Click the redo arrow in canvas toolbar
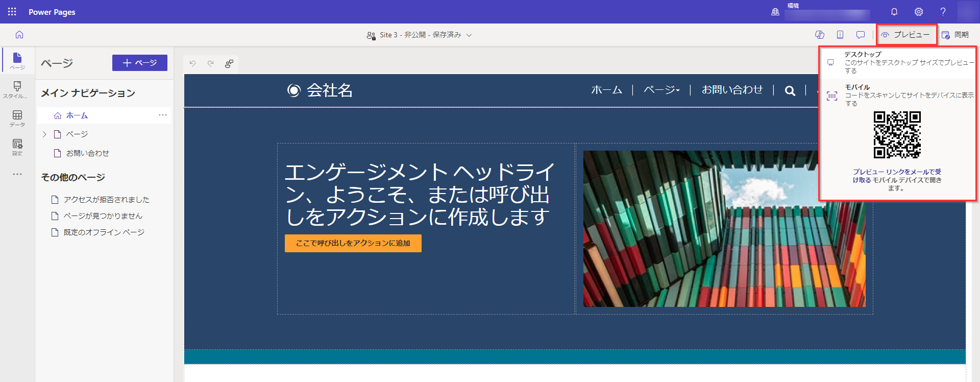 coord(210,63)
